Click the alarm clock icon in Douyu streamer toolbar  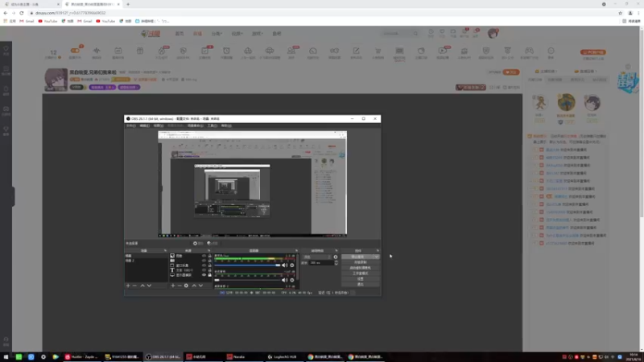point(226,51)
